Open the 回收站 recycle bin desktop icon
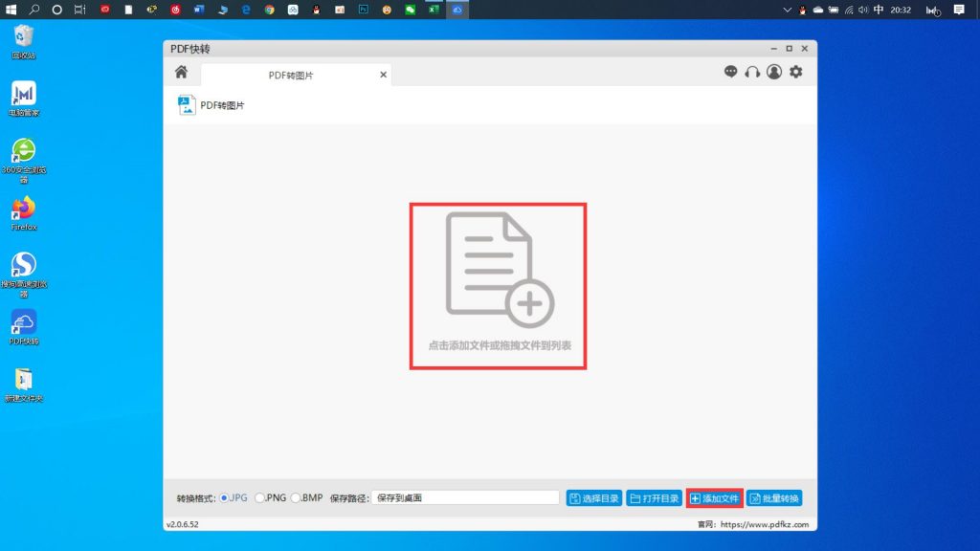This screenshot has width=980, height=551. (x=24, y=42)
